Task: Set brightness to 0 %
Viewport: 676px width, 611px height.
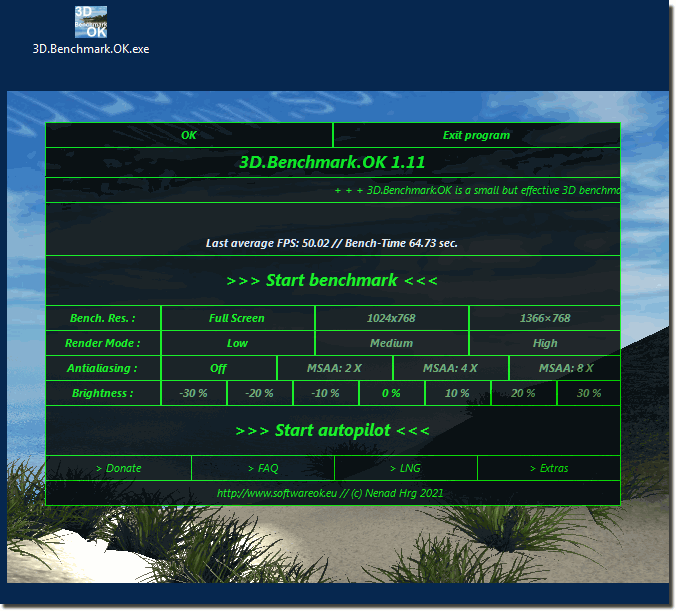Action: point(391,393)
